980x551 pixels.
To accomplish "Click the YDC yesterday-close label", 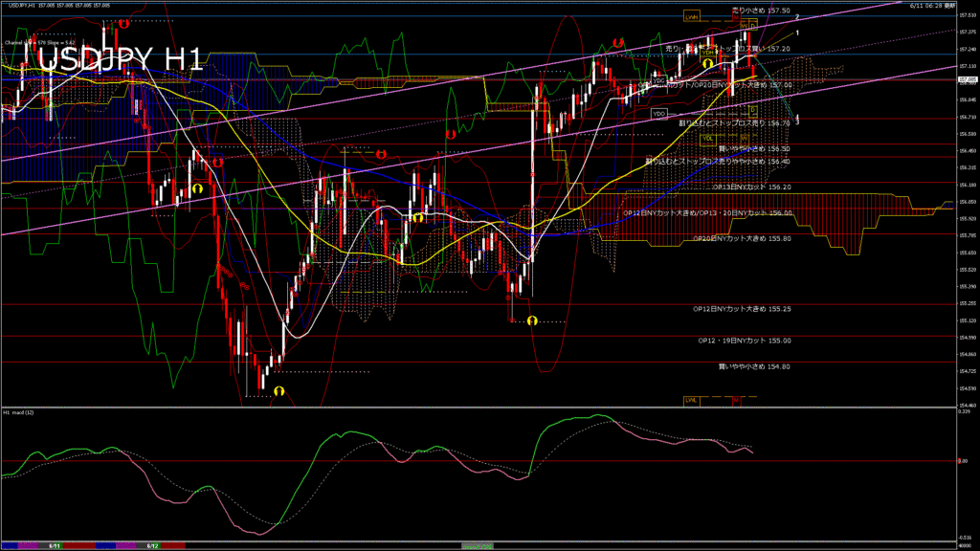I will click(658, 81).
